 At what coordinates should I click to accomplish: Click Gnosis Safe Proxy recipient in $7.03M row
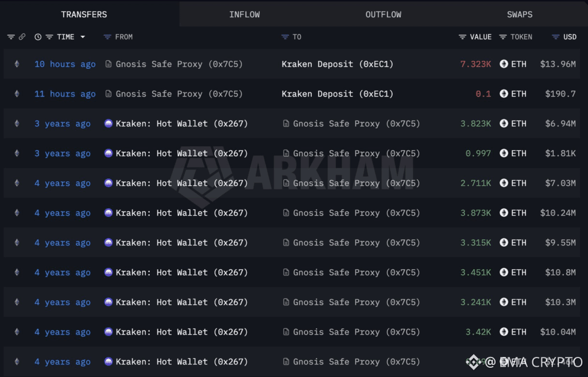[356, 183]
